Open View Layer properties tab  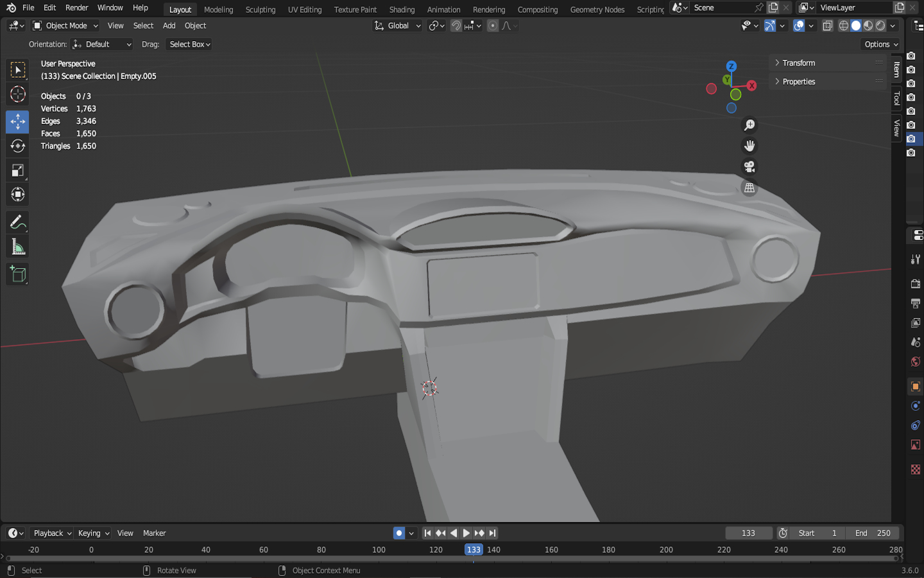[916, 322]
